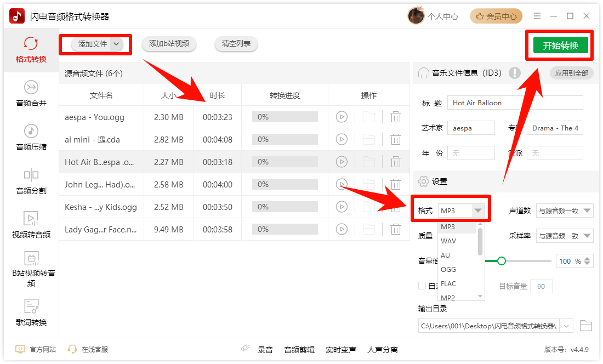The width and height of the screenshot is (603, 364).
Task: Select FLAC from the format dropdown
Action: coord(448,283)
